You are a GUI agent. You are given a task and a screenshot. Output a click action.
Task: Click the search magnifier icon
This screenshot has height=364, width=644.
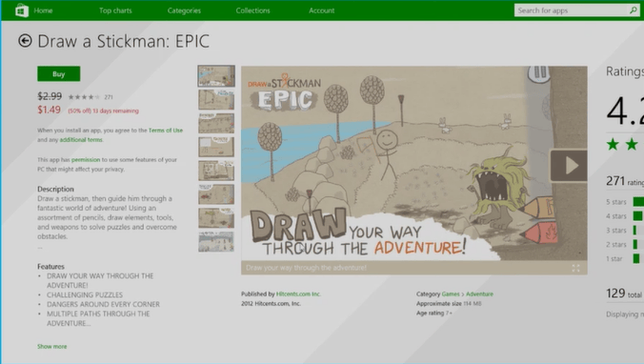pyautogui.click(x=633, y=10)
